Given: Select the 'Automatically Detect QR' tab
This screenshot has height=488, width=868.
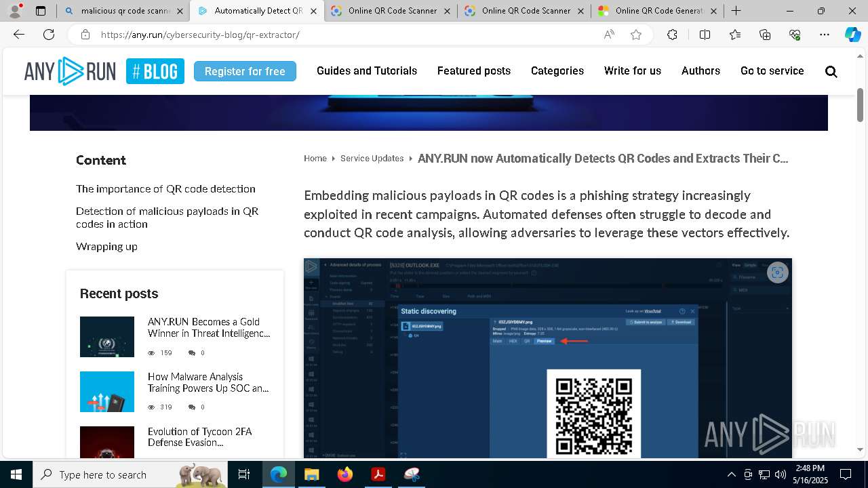Looking at the screenshot, I should coord(256,11).
